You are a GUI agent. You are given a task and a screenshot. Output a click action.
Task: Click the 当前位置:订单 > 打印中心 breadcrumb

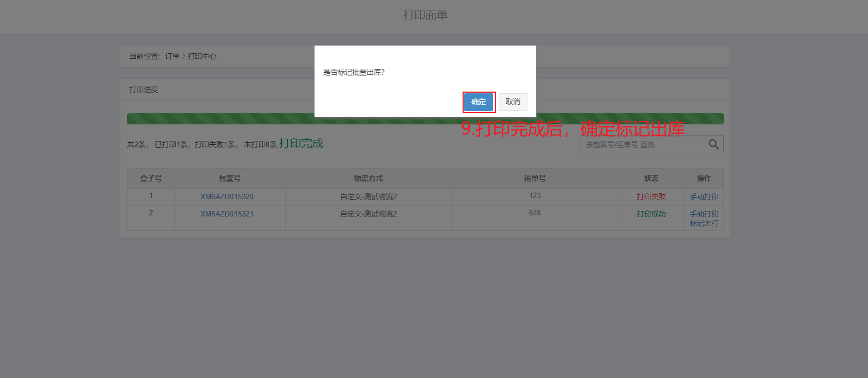tap(172, 56)
